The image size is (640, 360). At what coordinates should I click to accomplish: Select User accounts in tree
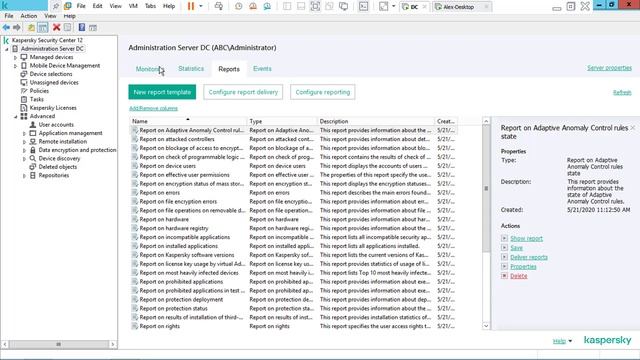tap(56, 124)
